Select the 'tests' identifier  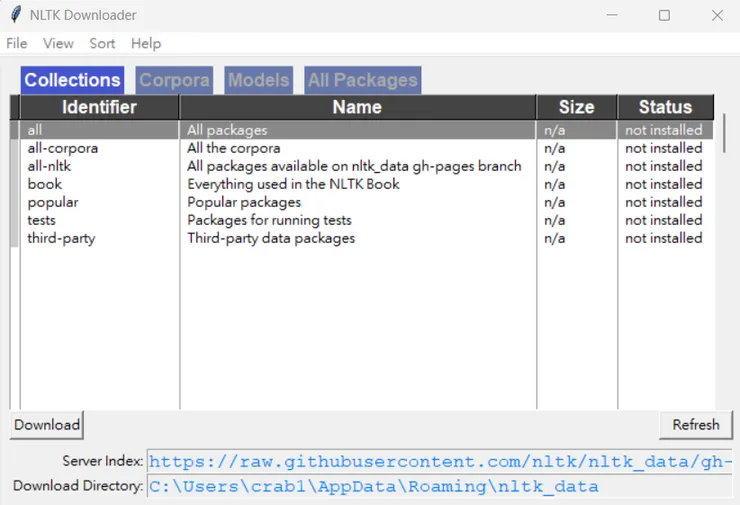42,220
